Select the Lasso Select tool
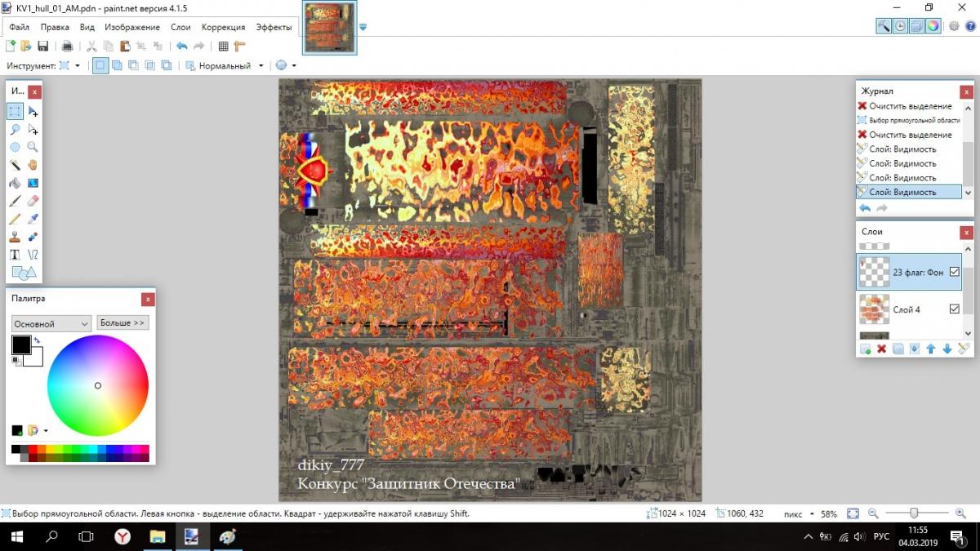Image resolution: width=980 pixels, height=551 pixels. [15, 129]
